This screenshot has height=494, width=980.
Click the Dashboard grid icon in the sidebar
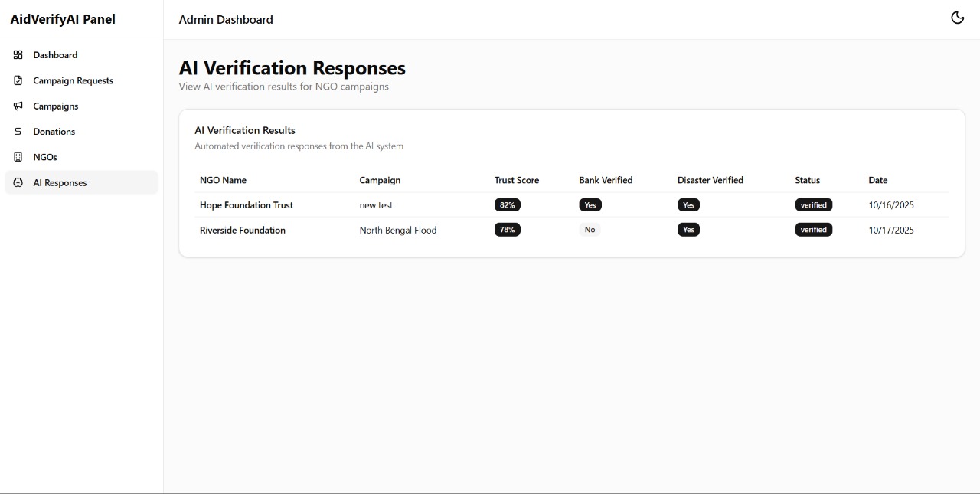pyautogui.click(x=18, y=55)
